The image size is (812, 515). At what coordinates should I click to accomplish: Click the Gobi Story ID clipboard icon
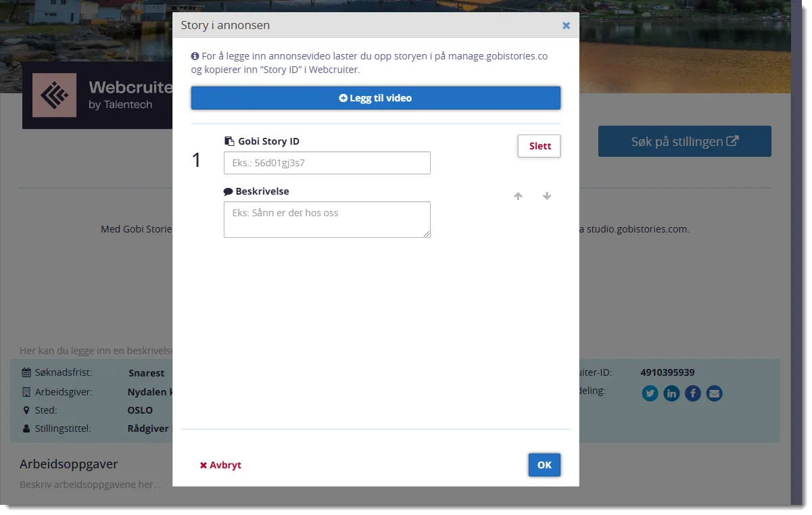[229, 141]
